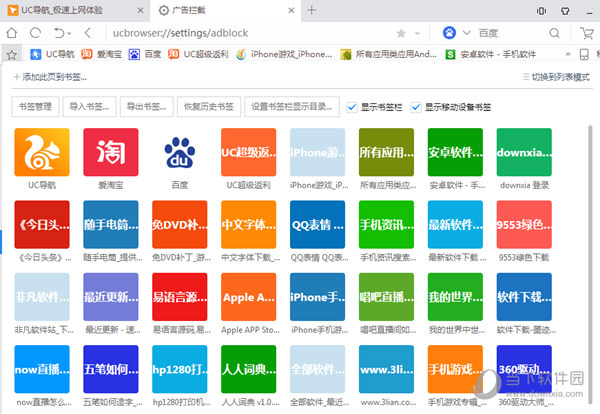Click 设置书签栏显示目录 button
The image size is (600, 414).
(x=292, y=106)
